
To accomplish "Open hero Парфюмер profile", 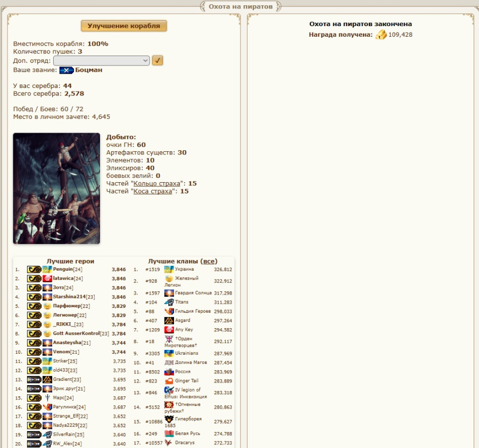I will click(67, 306).
